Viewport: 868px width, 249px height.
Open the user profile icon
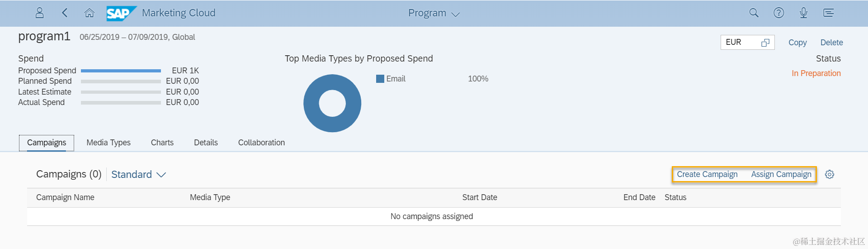40,13
